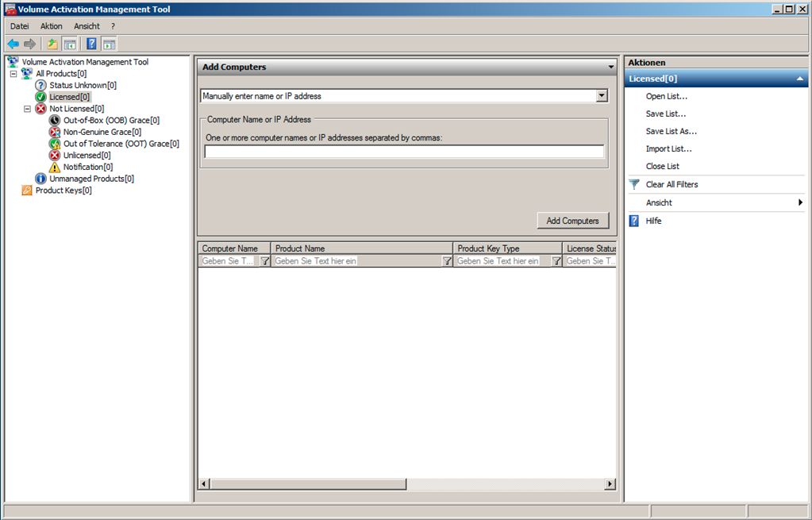Click the Forward arrow toolbar icon
Image resolution: width=812 pixels, height=520 pixels.
(30, 44)
